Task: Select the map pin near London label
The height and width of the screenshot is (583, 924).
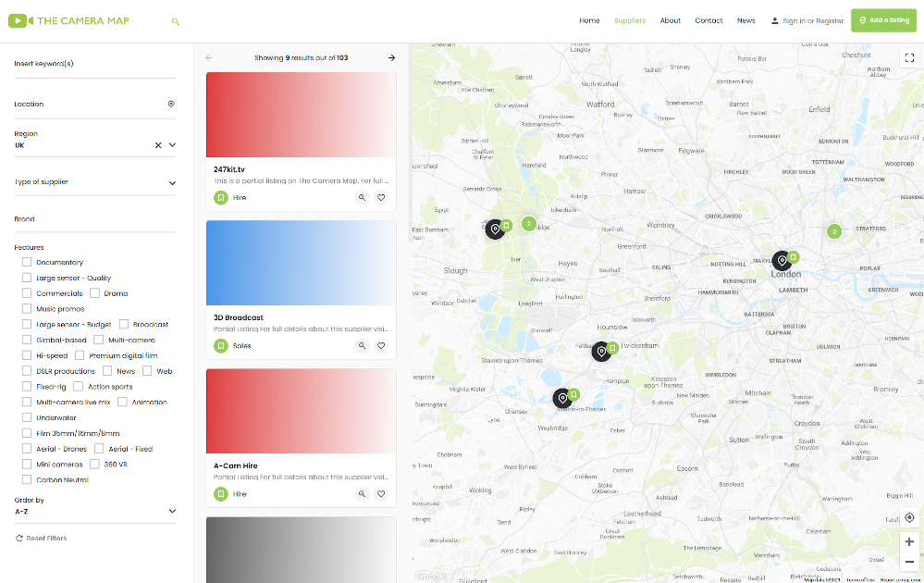Action: pyautogui.click(x=782, y=261)
